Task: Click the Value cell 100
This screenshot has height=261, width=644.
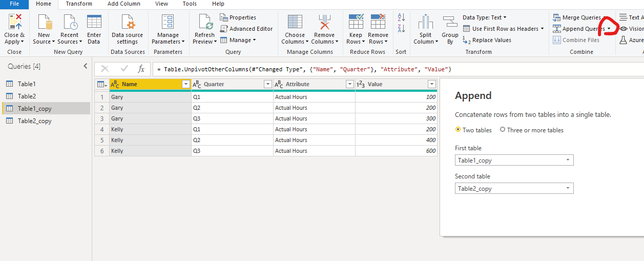Action: 396,97
